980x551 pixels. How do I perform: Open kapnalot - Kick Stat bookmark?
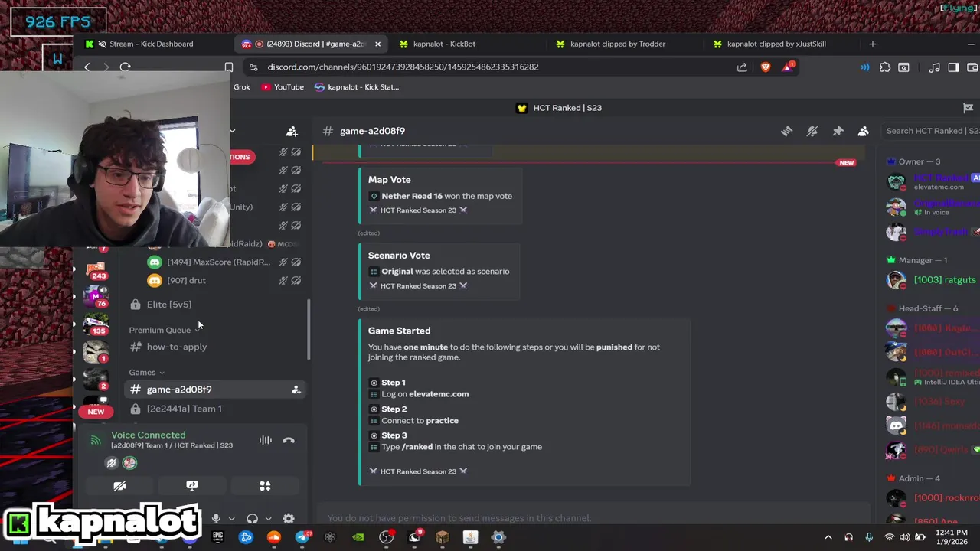(x=357, y=87)
